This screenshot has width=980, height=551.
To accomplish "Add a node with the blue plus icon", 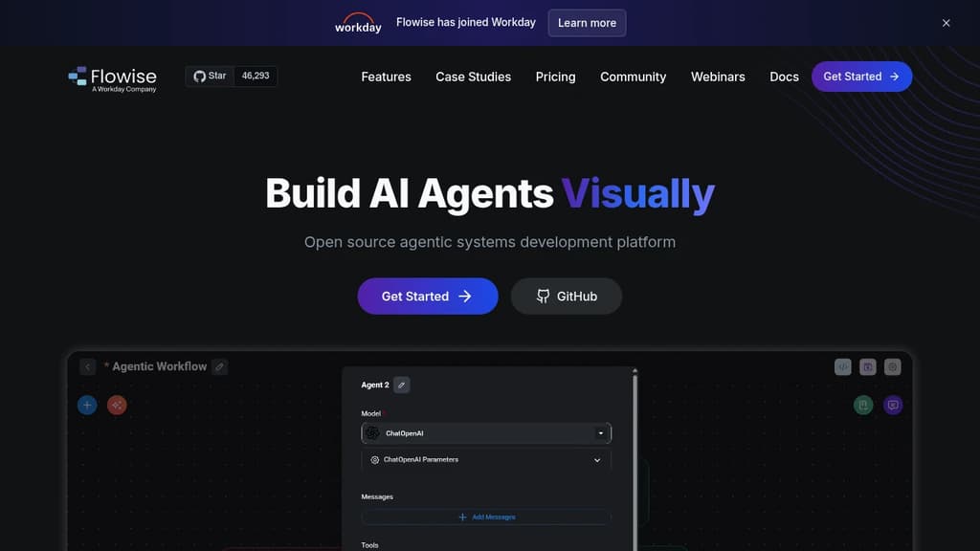I will (x=87, y=405).
